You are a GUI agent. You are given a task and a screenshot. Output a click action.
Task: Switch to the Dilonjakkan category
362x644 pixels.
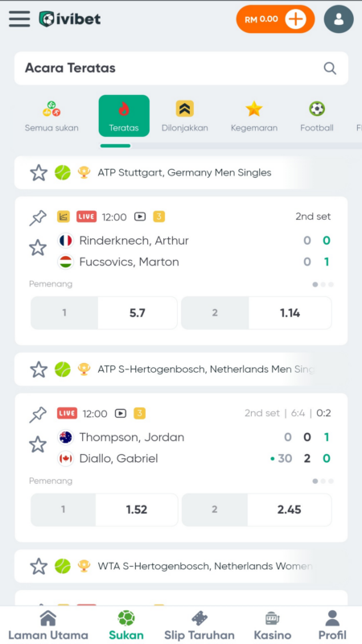point(185,116)
